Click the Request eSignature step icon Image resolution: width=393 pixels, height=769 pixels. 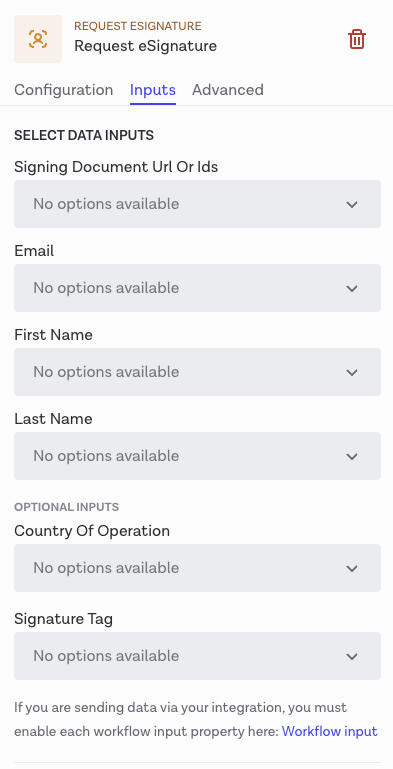point(38,39)
